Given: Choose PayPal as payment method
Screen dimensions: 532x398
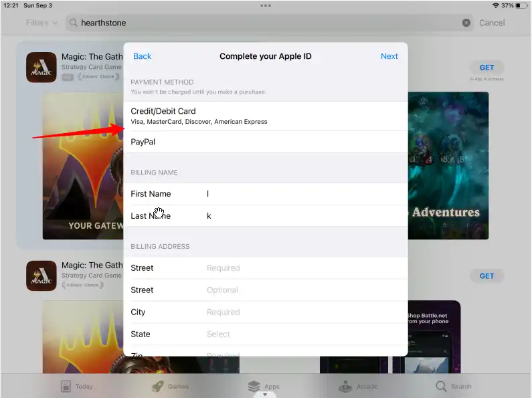Looking at the screenshot, I should click(265, 142).
